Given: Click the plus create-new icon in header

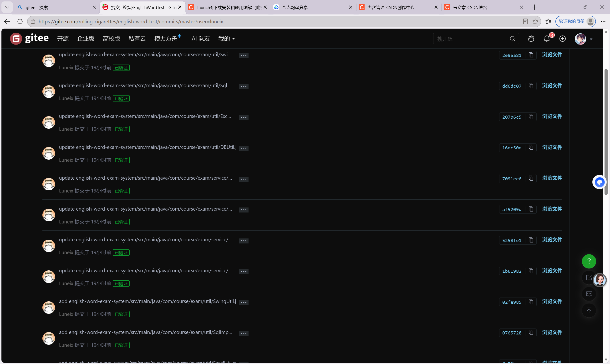Looking at the screenshot, I should pos(562,39).
